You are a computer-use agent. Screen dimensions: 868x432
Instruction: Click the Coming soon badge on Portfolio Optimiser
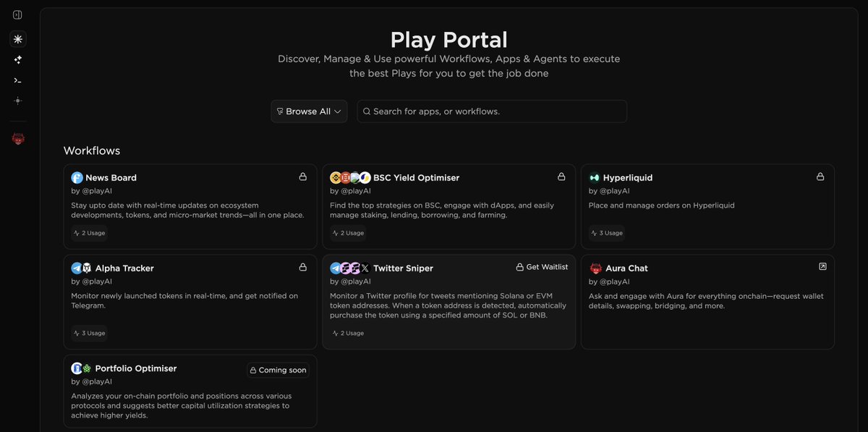[x=278, y=370]
